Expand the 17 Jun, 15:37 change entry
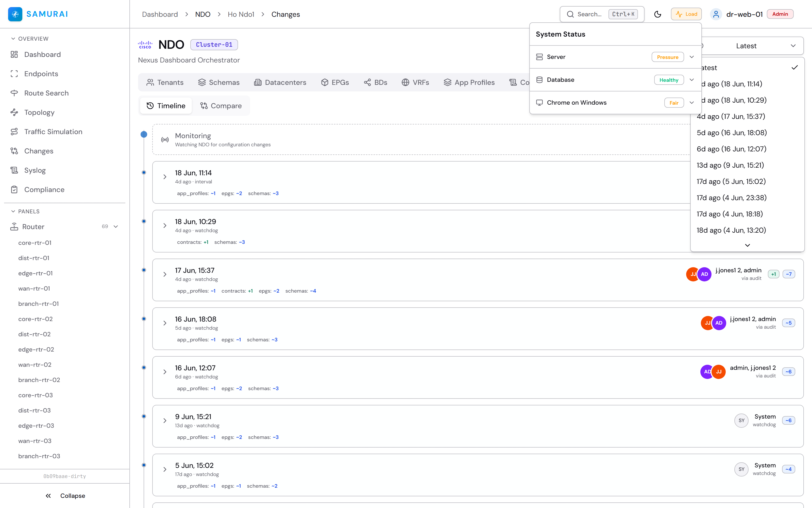The width and height of the screenshot is (812, 508). click(x=165, y=274)
